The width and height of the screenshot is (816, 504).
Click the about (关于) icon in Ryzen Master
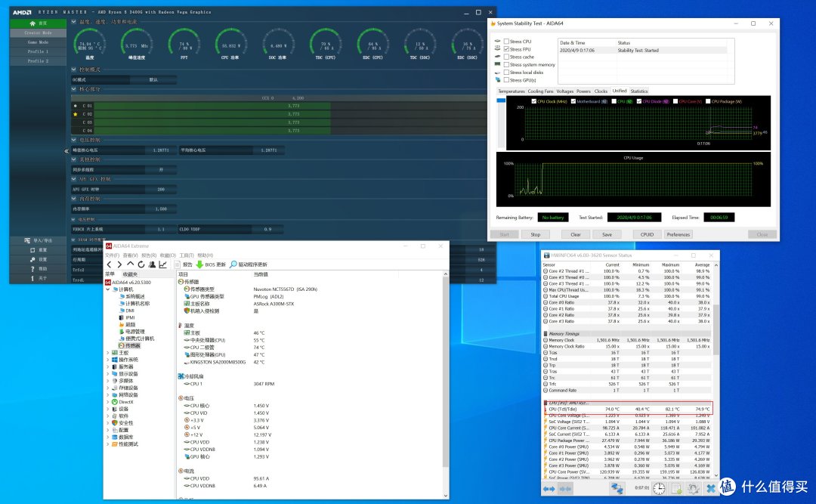click(32, 278)
